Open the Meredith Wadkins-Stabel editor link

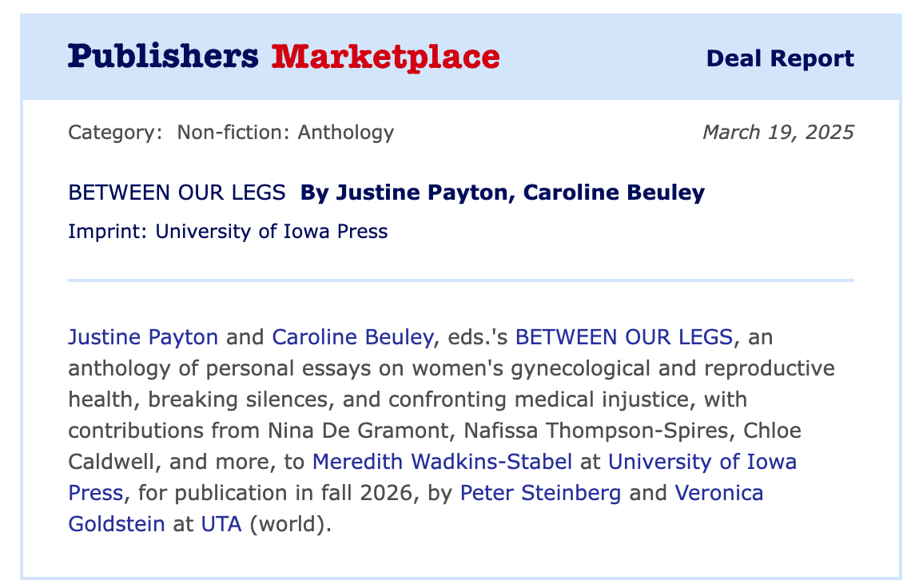442,462
